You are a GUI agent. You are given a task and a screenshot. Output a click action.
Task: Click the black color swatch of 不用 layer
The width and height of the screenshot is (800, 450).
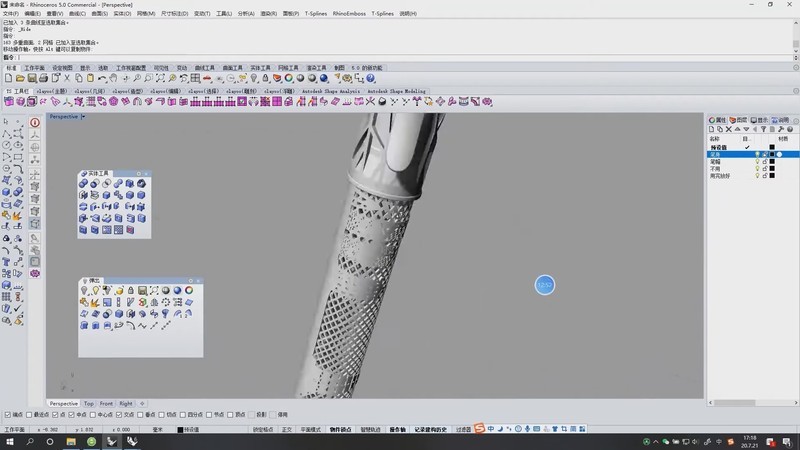772,168
